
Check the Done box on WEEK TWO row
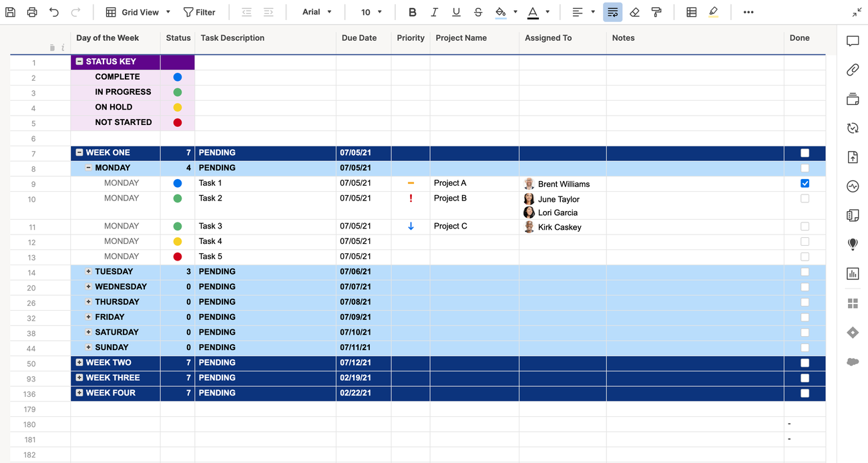pos(805,363)
